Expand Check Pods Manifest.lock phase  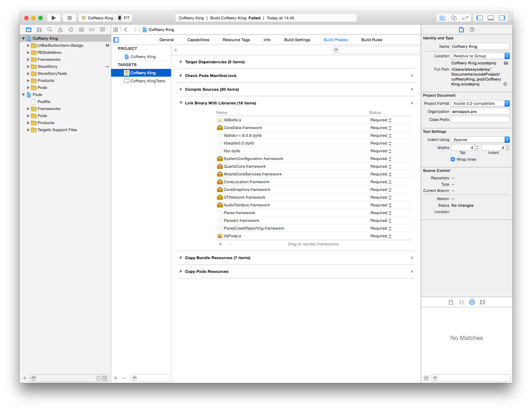[x=181, y=76]
